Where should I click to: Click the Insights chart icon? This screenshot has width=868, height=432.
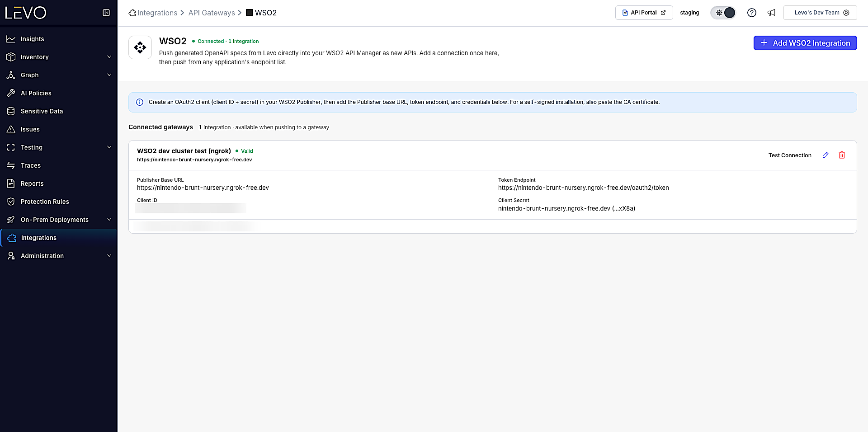[x=11, y=39]
